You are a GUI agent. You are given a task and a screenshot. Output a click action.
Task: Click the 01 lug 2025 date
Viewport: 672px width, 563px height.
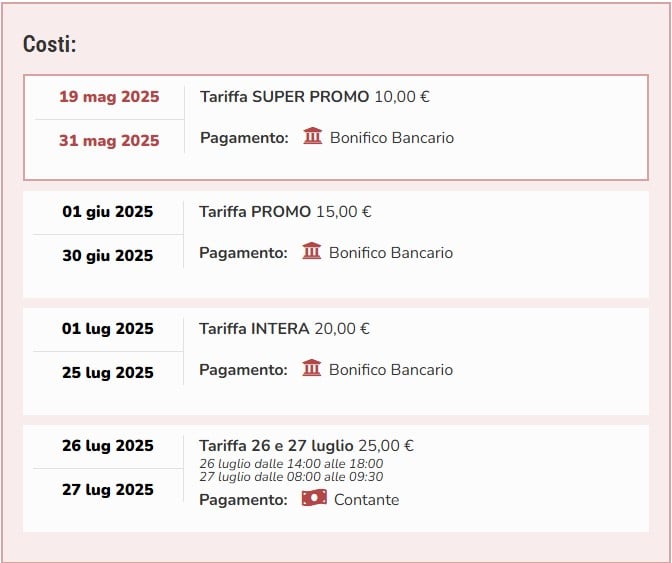pos(108,329)
